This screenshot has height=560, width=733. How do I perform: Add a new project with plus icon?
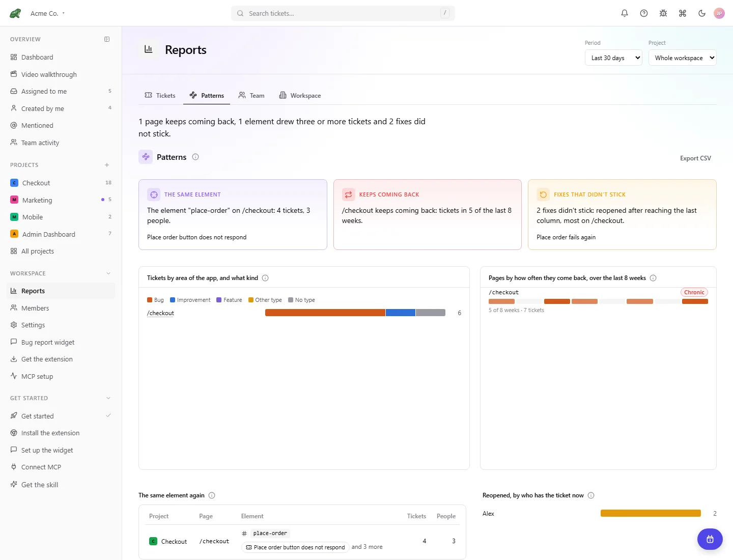tap(107, 165)
